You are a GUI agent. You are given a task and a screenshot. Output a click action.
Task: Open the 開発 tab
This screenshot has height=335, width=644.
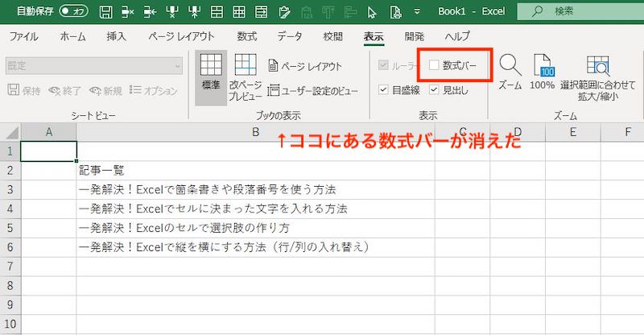pyautogui.click(x=414, y=36)
